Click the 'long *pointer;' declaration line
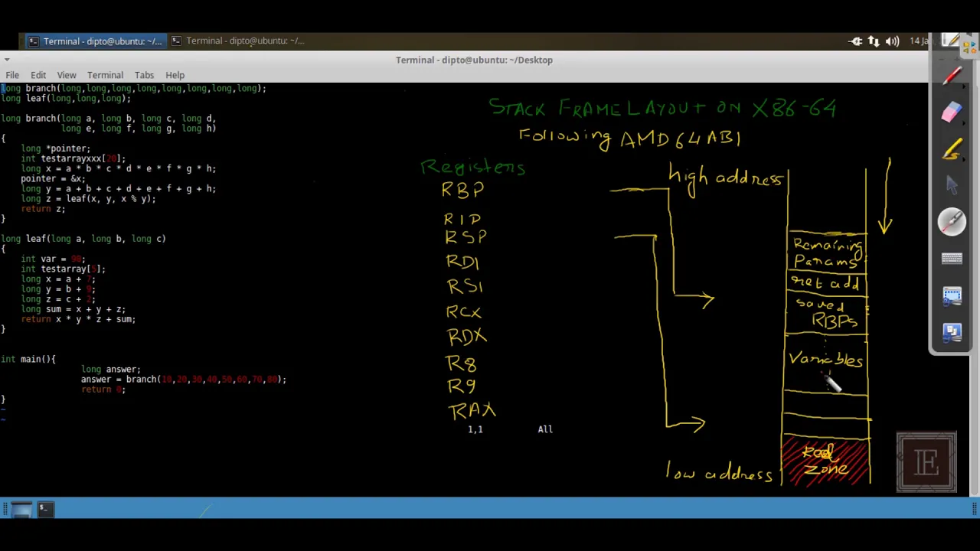Screen dimensions: 980x551 pos(55,148)
